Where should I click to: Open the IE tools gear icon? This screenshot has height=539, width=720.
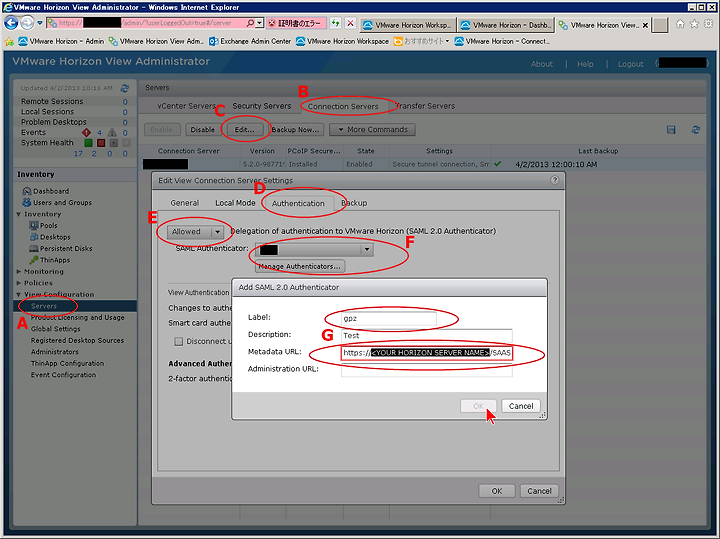pos(709,24)
